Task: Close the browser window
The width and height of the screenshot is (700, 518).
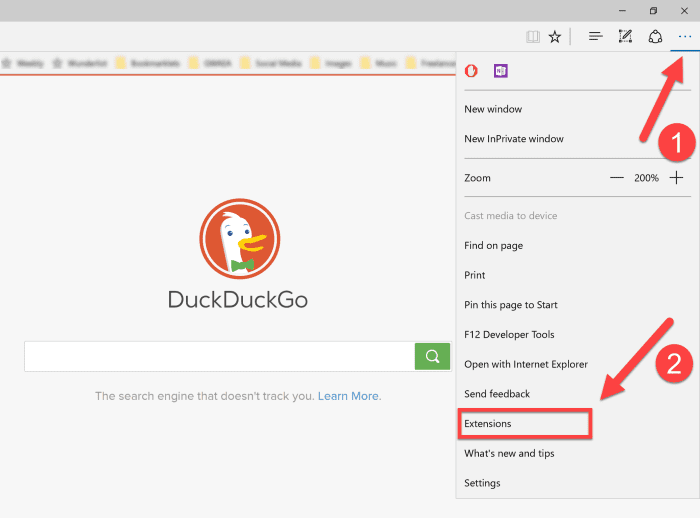Action: pyautogui.click(x=684, y=11)
